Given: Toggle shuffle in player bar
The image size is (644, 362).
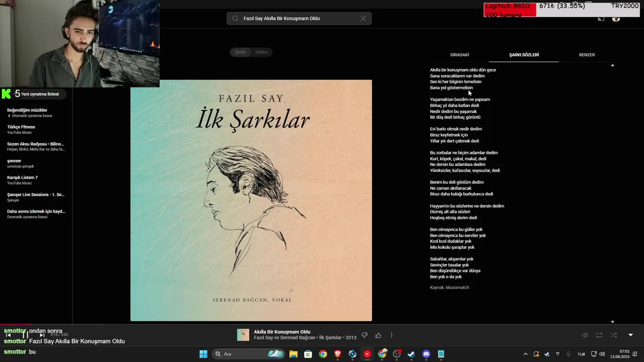Looking at the screenshot, I should (x=614, y=335).
